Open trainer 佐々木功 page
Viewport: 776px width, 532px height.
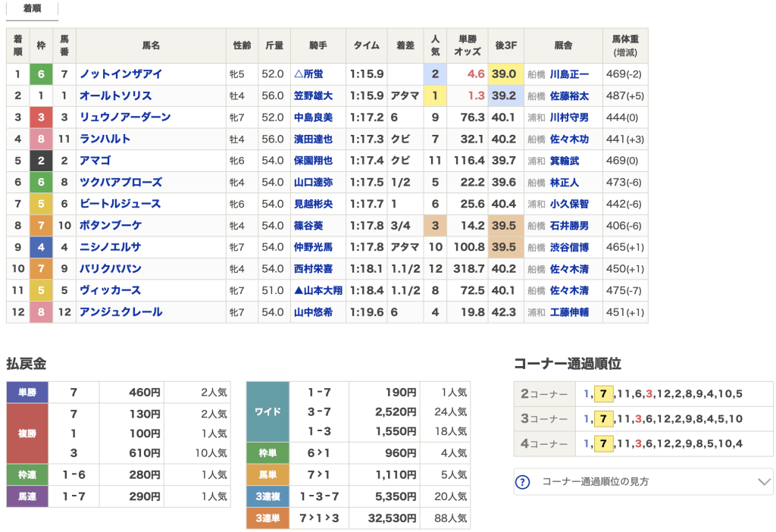[569, 139]
